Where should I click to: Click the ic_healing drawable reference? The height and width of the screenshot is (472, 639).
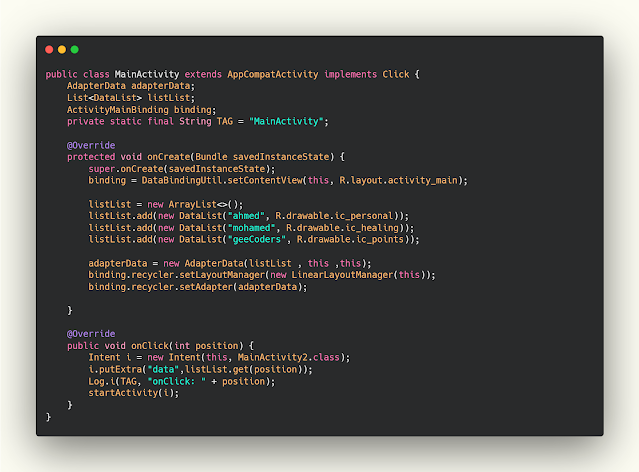tap(372, 228)
